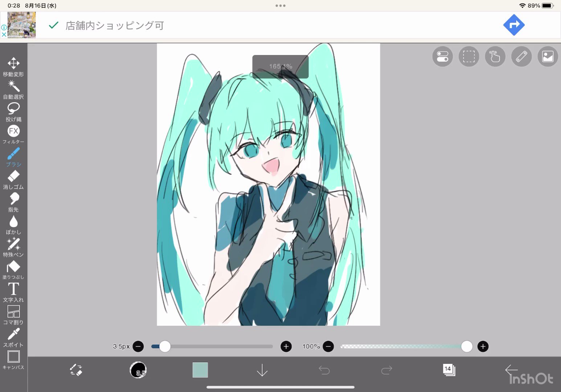The height and width of the screenshot is (392, 561).
Task: Increase opacity with plus button
Action: [x=483, y=347]
